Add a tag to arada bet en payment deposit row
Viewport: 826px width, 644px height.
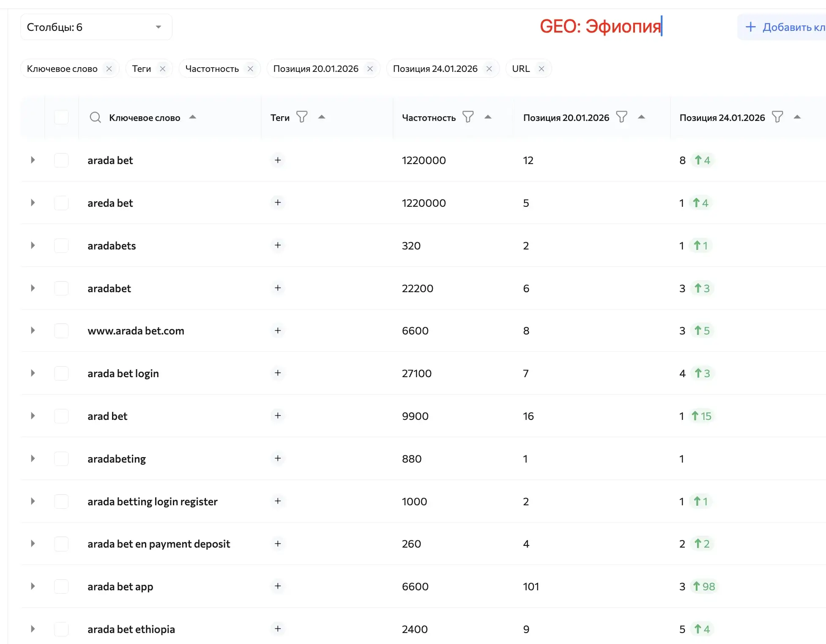(x=278, y=543)
